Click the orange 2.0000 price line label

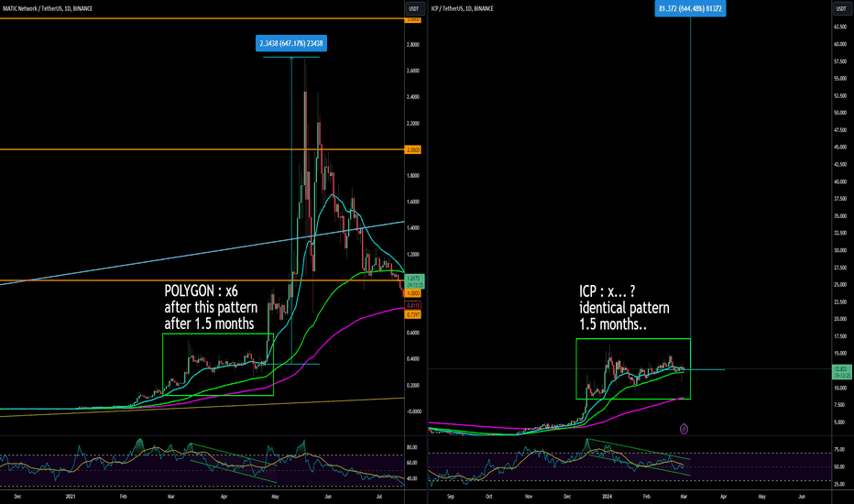[413, 150]
